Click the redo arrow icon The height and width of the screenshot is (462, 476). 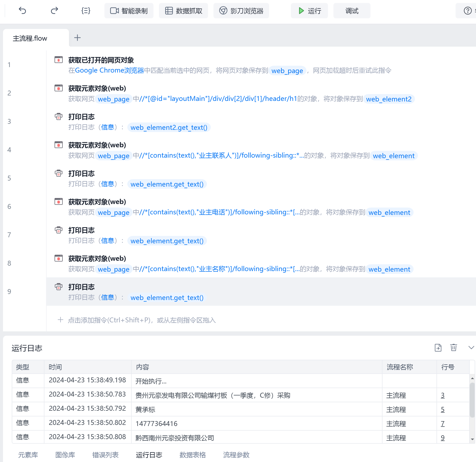coord(54,11)
